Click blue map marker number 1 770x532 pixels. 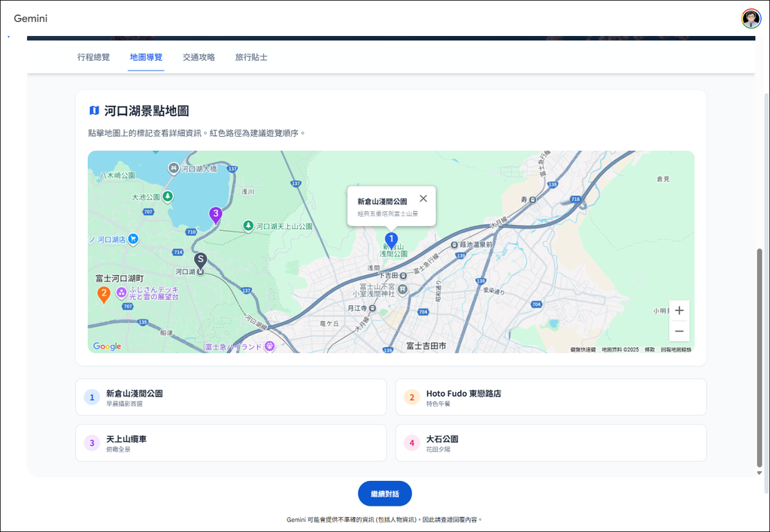[x=391, y=240]
